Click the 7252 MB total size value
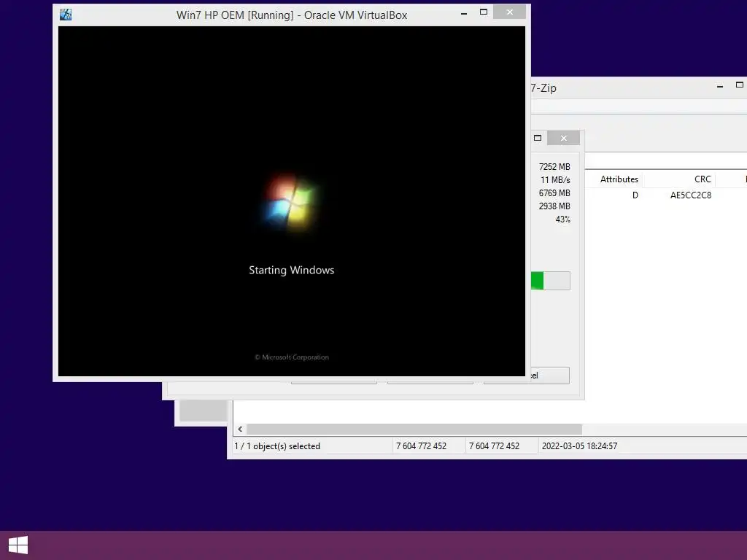Image resolution: width=747 pixels, height=560 pixels. pyautogui.click(x=554, y=167)
